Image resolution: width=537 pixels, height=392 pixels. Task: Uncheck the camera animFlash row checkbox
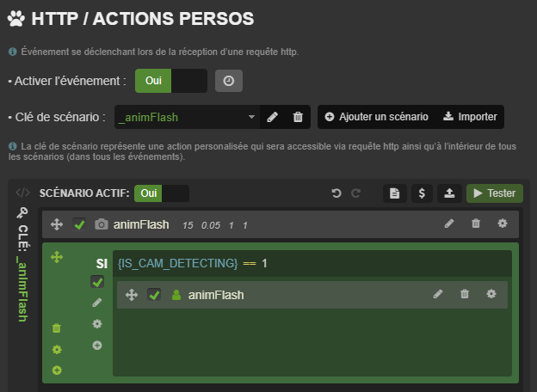tap(80, 224)
